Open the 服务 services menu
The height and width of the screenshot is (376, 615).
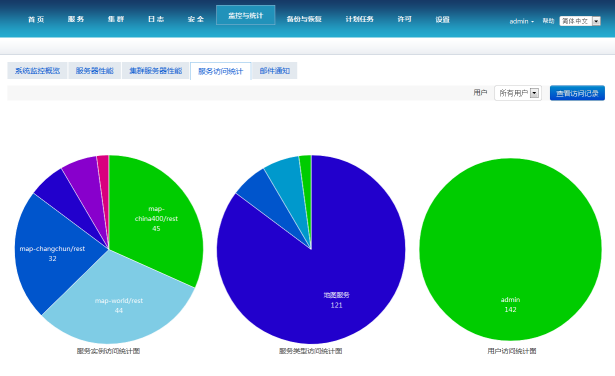coord(76,19)
